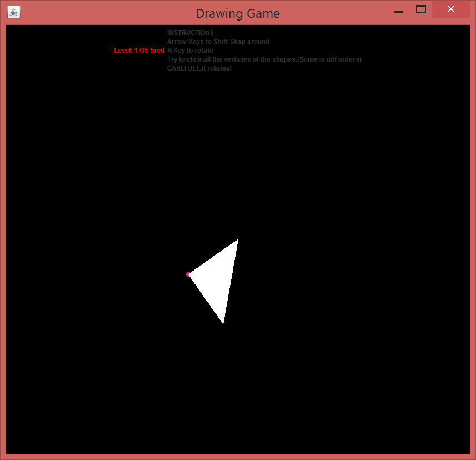This screenshot has height=460, width=476.
Task: Maximize the Drawing Game window
Action: (x=421, y=9)
